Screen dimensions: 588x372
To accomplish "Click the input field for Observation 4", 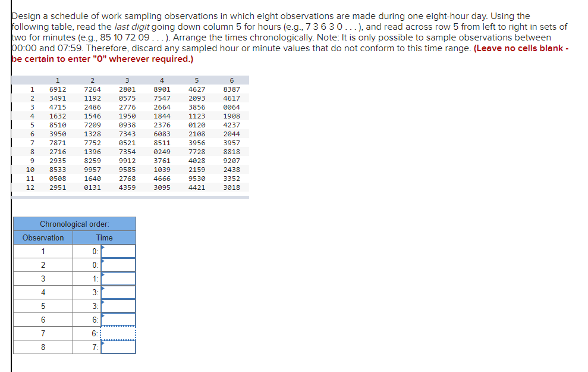I will coord(119,291).
